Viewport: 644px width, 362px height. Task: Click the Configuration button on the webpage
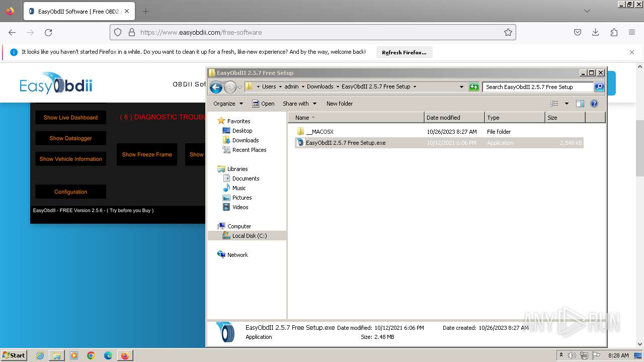70,192
